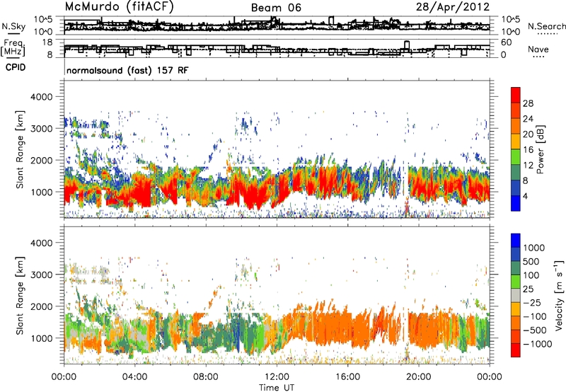Click the Time UT axis title
This screenshot has width=566, height=392.
click(277, 388)
